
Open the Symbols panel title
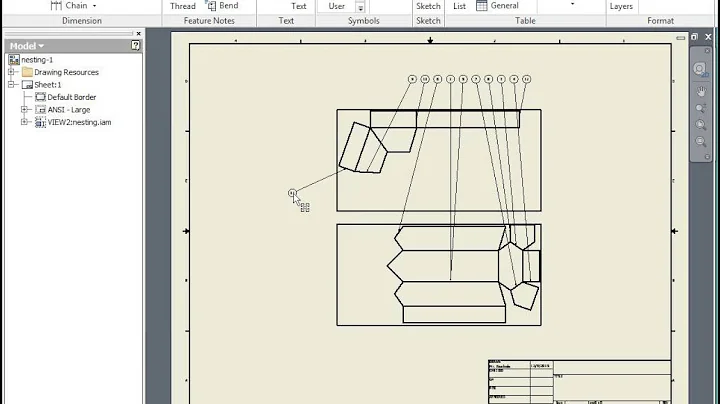363,21
